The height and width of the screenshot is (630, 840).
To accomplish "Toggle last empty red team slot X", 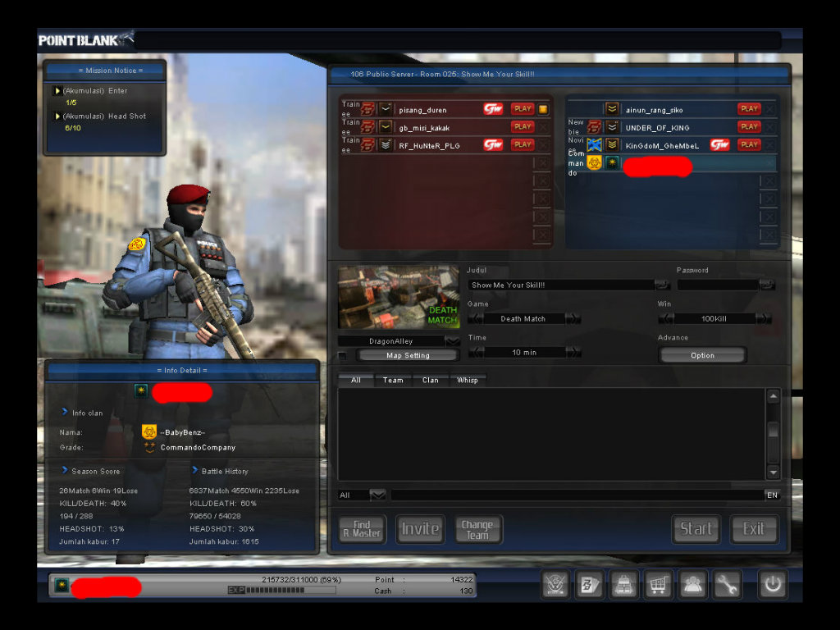I will click(x=543, y=234).
